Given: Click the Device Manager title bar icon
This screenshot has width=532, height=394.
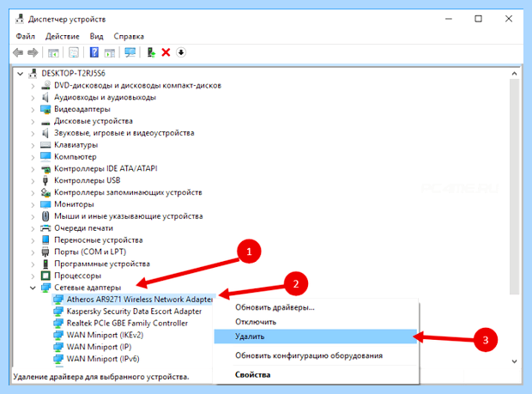Looking at the screenshot, I should point(20,19).
